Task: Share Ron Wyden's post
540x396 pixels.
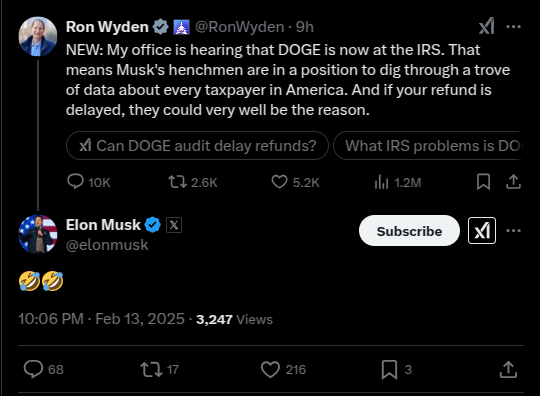Action: pyautogui.click(x=513, y=182)
